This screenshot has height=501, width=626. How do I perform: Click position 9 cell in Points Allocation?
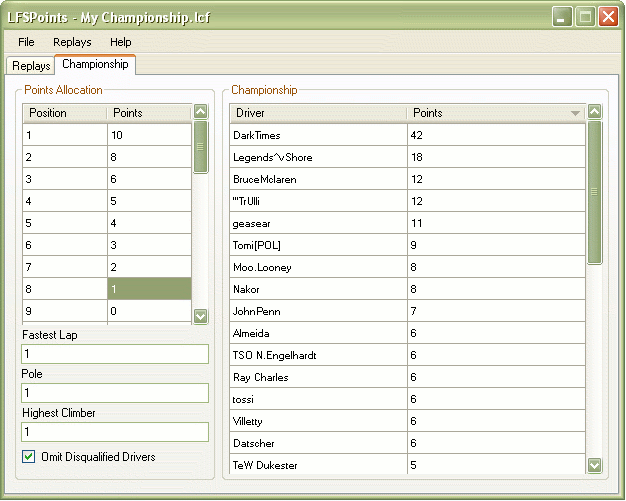tap(65, 311)
